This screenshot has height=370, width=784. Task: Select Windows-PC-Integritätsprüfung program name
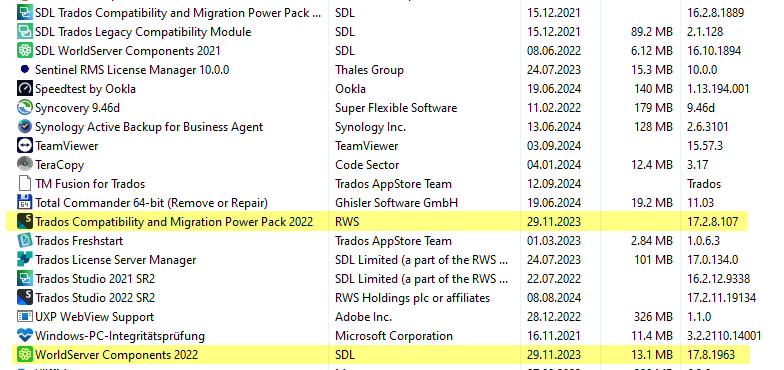pos(120,336)
